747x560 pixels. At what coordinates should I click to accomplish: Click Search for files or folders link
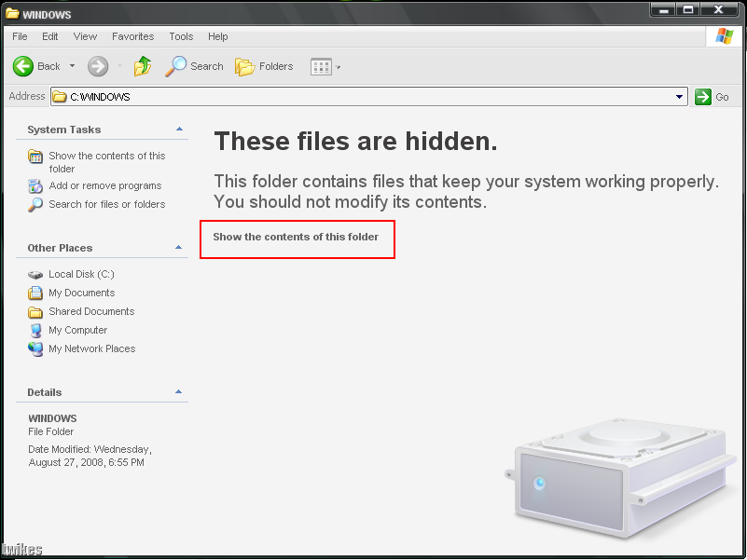[106, 204]
